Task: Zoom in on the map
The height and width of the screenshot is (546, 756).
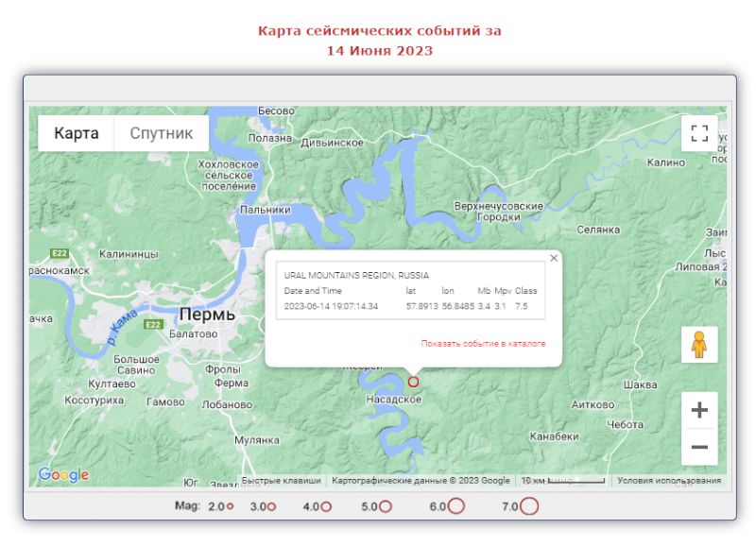Action: (x=699, y=410)
